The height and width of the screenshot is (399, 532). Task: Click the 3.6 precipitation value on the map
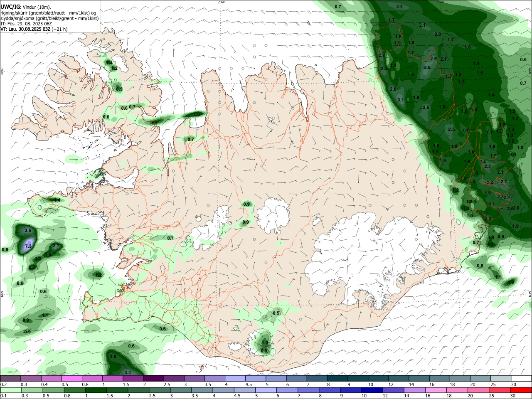click(28, 230)
